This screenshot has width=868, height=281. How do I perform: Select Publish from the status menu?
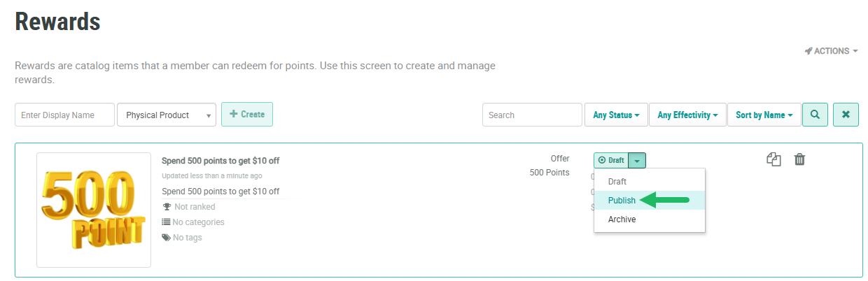pos(622,201)
